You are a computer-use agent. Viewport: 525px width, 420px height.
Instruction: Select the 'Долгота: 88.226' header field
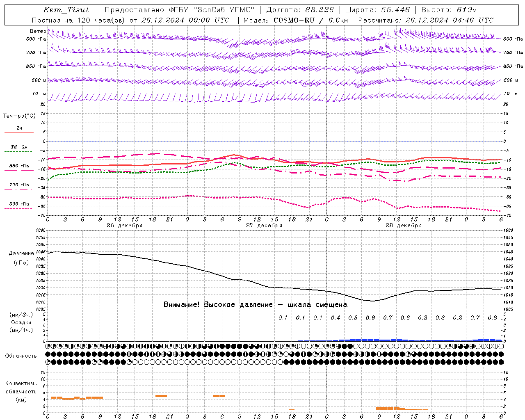click(300, 10)
